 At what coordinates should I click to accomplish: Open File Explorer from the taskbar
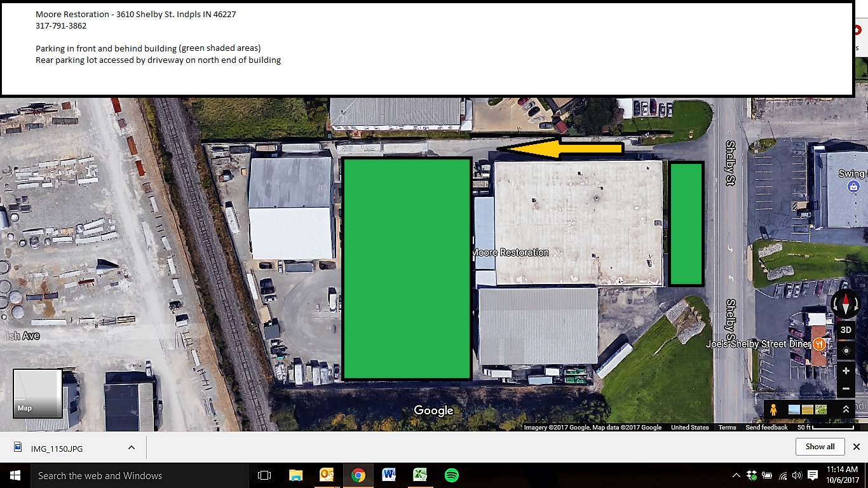click(x=295, y=475)
